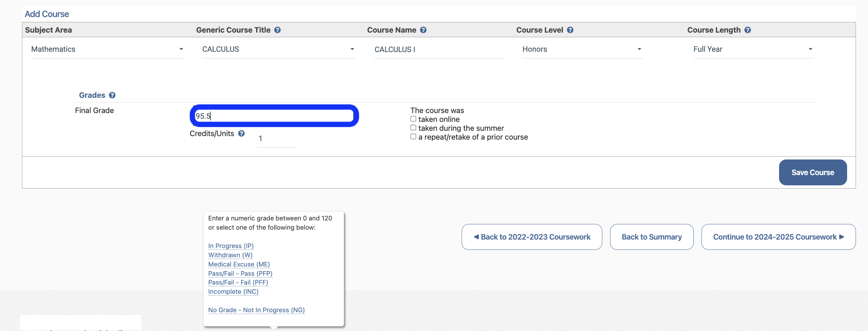Click the Credits/Units help icon
This screenshot has height=331, width=868.
241,134
